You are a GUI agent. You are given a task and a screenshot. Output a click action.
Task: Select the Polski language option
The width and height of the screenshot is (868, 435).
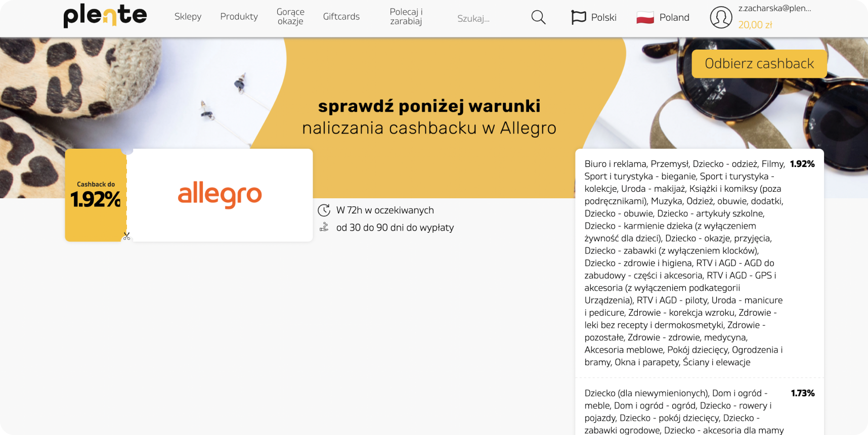coord(603,17)
